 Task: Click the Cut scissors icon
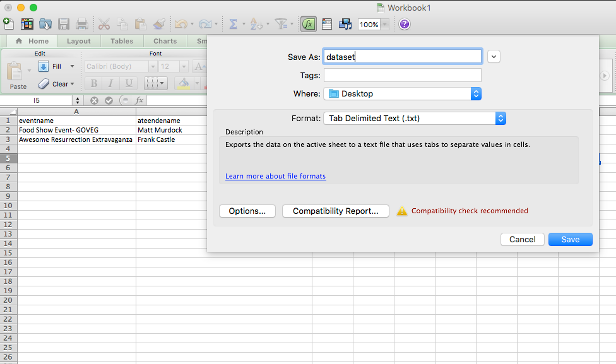pos(104,24)
